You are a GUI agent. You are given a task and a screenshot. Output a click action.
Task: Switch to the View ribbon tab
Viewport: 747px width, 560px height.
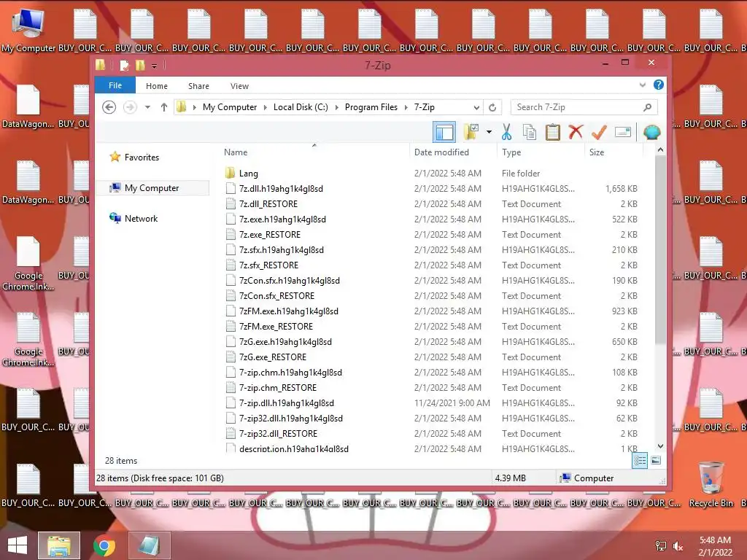[239, 86]
